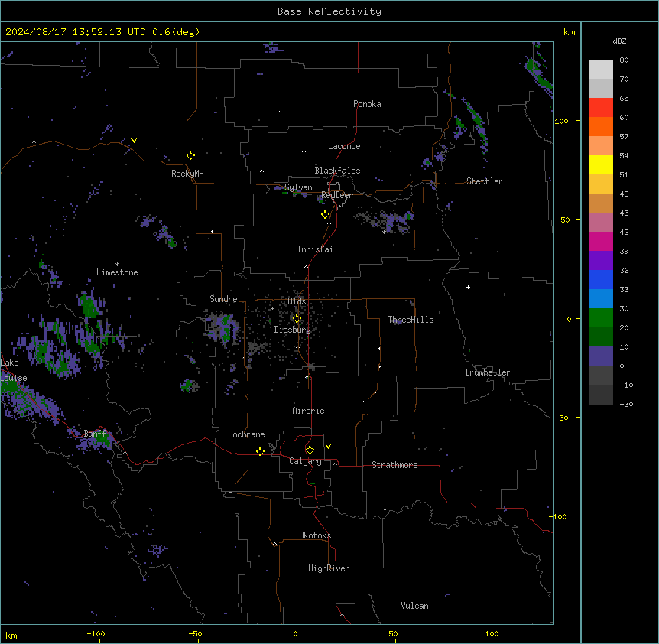Screen dimensions: 659x644
Task: Click the Drumheller label
Action: 488,372
